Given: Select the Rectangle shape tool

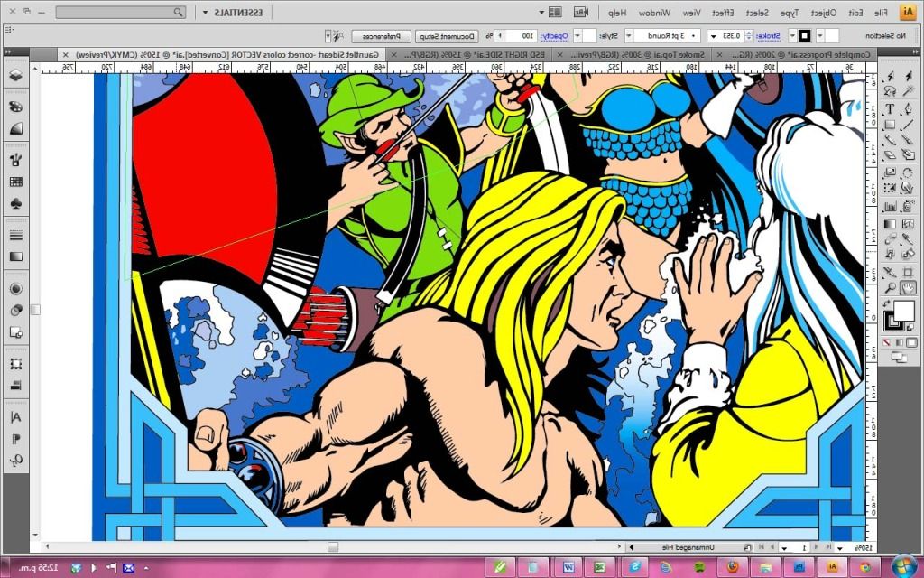Looking at the screenshot, I should click(x=890, y=125).
